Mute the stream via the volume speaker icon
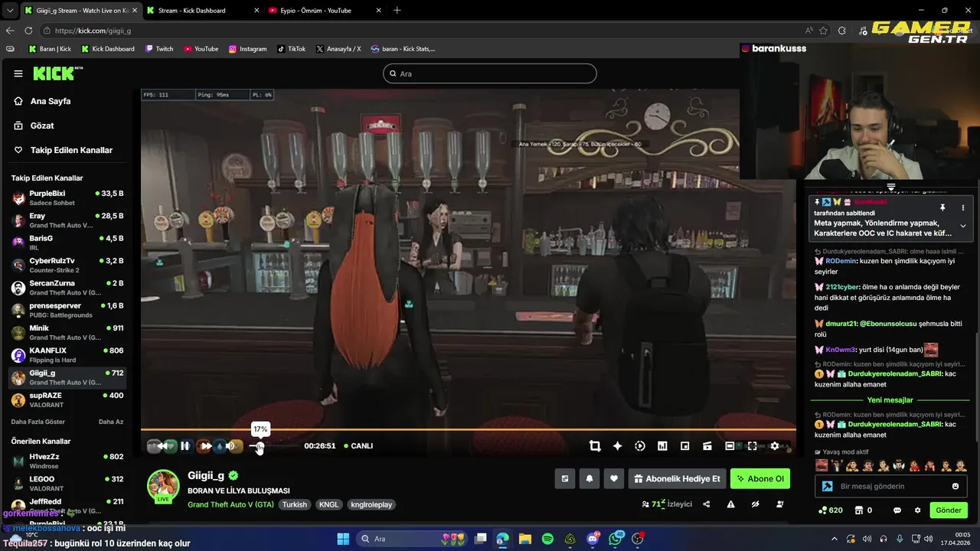 230,446
